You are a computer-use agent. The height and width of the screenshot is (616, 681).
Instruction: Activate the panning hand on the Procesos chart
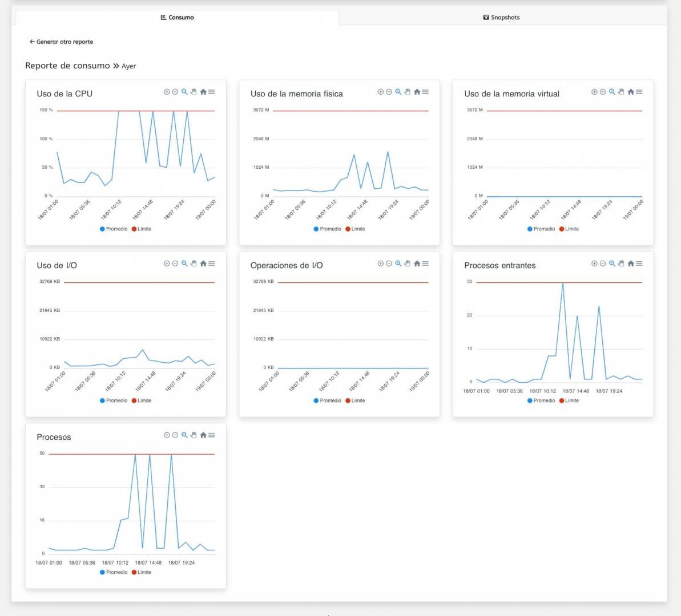tap(194, 435)
